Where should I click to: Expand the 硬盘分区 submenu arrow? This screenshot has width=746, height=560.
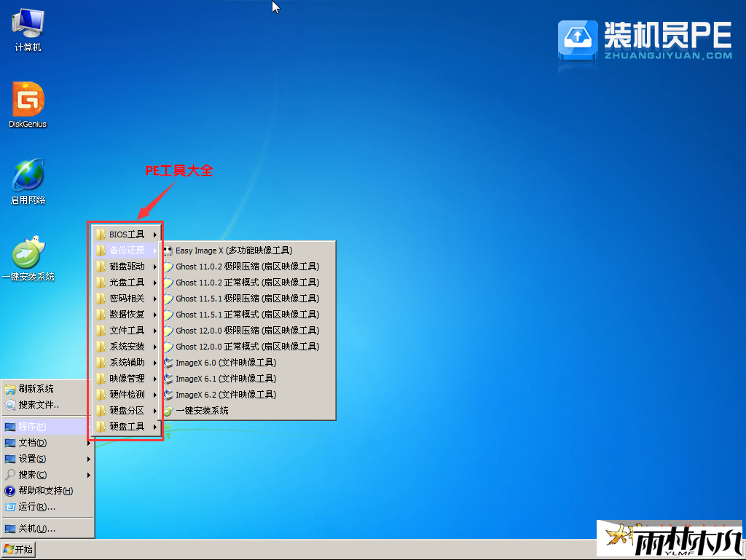click(x=155, y=411)
